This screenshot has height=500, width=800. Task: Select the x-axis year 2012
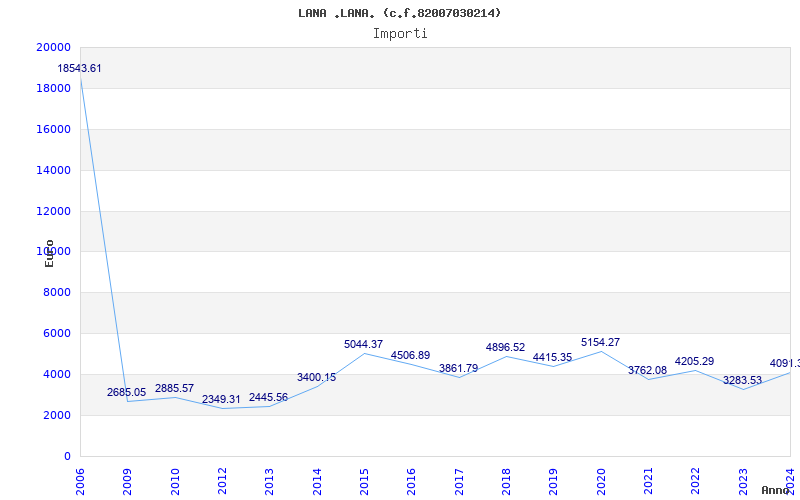(222, 482)
